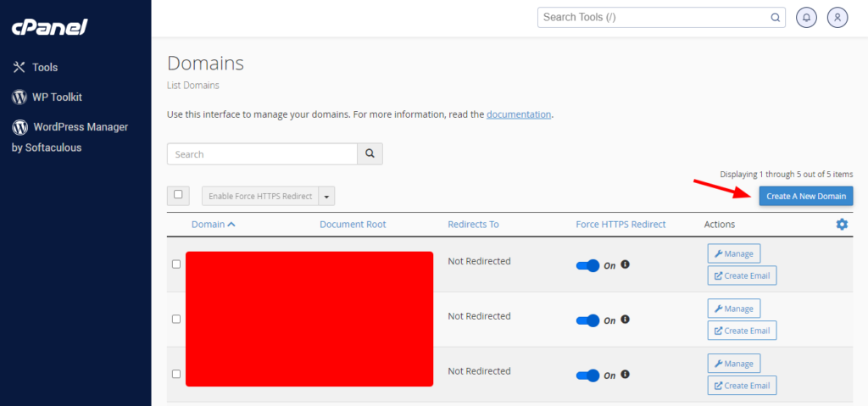Click third row 'Not Redirected' text
Screen dimensions: 868x406
480,370
